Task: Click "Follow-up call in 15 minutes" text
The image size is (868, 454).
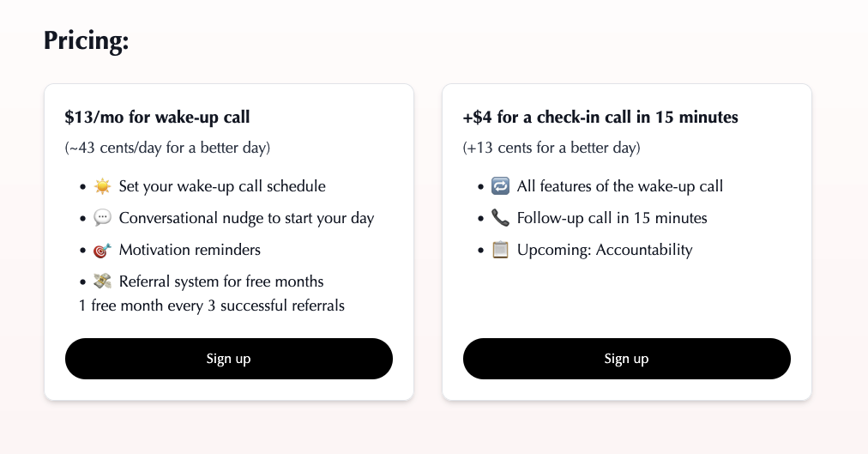Action: 612,218
